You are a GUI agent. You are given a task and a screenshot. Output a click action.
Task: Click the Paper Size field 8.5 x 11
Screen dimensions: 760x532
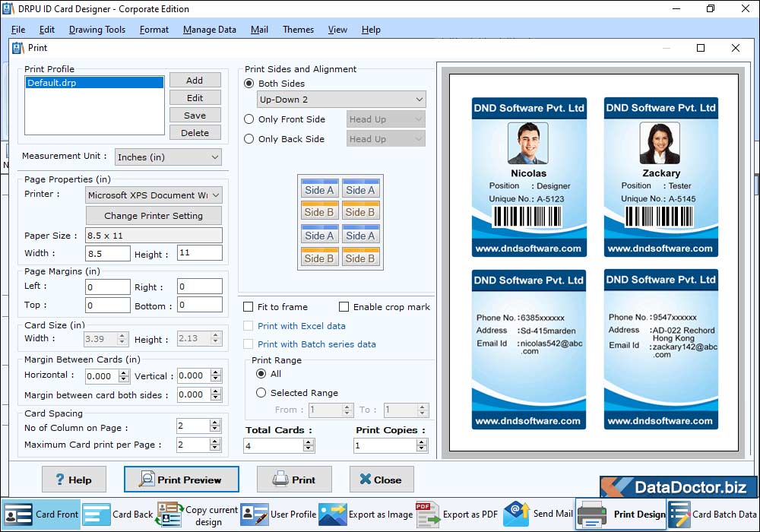[154, 236]
